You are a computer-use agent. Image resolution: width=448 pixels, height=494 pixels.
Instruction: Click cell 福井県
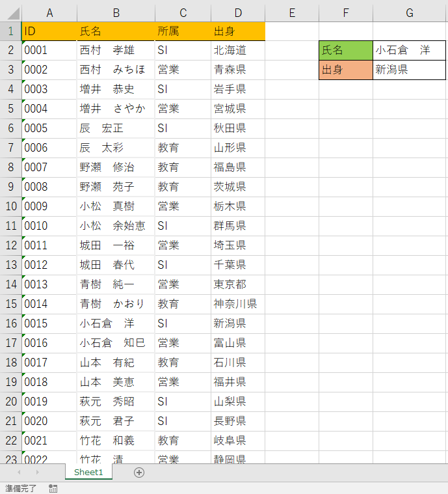[238, 383]
